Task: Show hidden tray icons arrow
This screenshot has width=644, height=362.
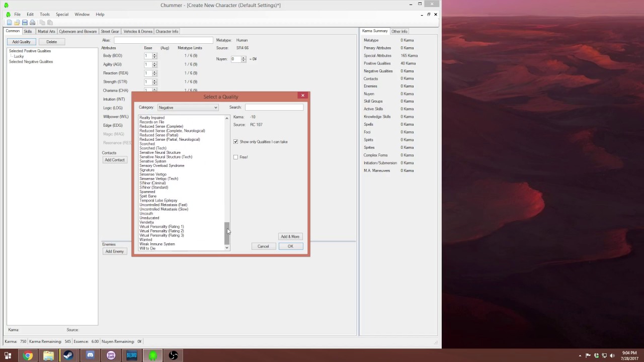Action: coord(580,355)
